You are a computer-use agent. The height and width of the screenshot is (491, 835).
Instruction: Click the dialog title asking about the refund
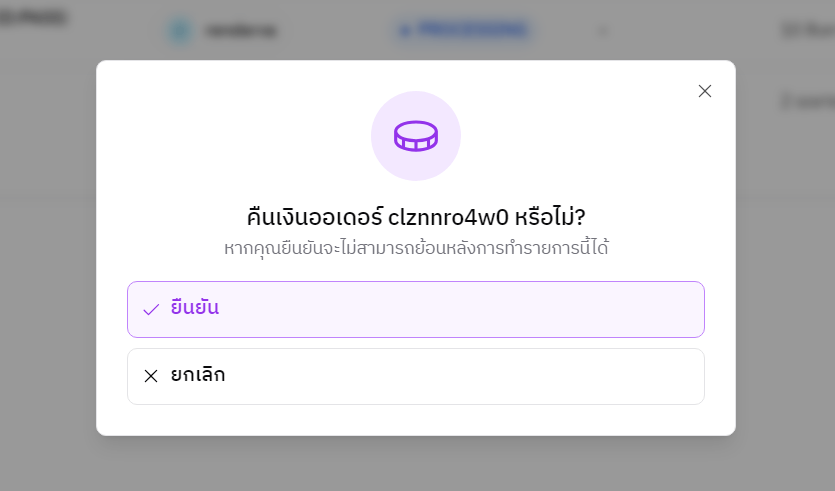[x=416, y=217]
